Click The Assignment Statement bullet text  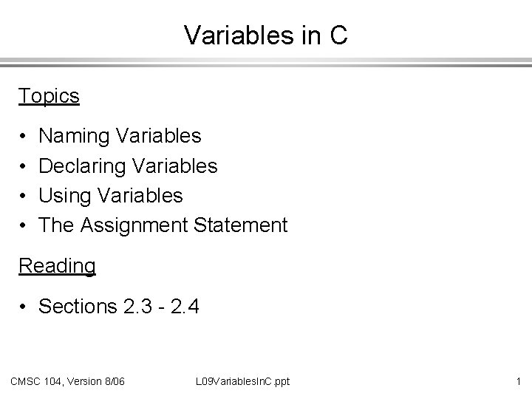point(163,225)
